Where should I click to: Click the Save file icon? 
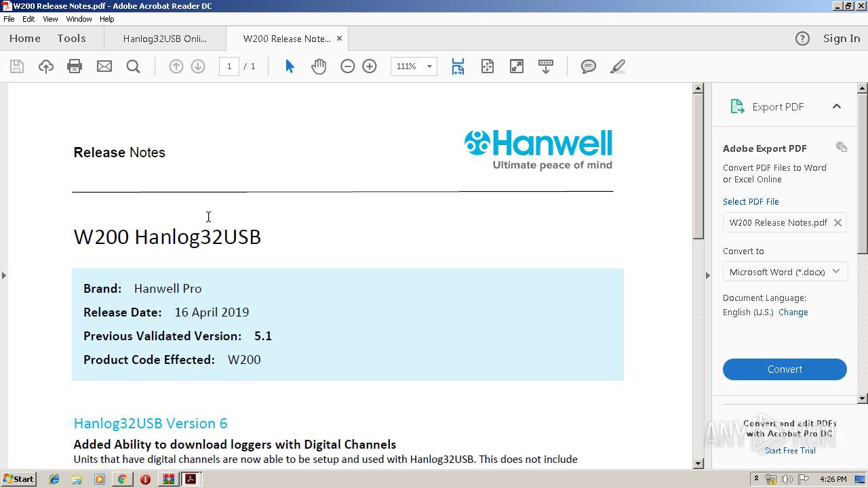17,66
